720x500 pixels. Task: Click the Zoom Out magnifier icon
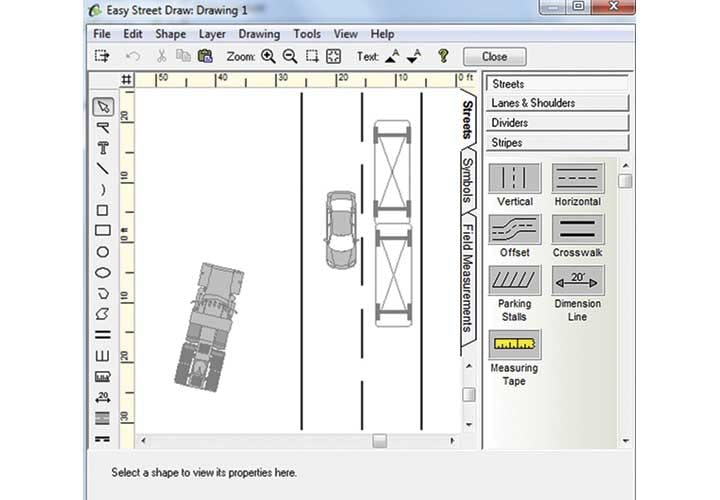coord(290,57)
